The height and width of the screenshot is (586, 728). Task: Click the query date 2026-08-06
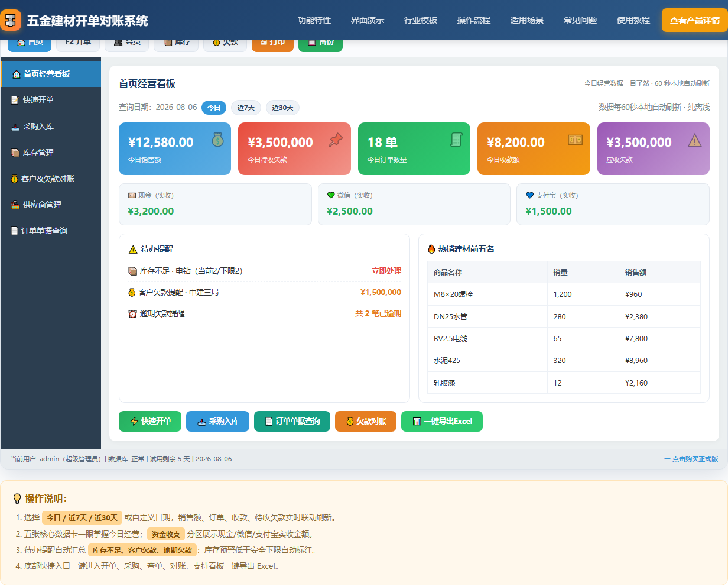pos(176,108)
